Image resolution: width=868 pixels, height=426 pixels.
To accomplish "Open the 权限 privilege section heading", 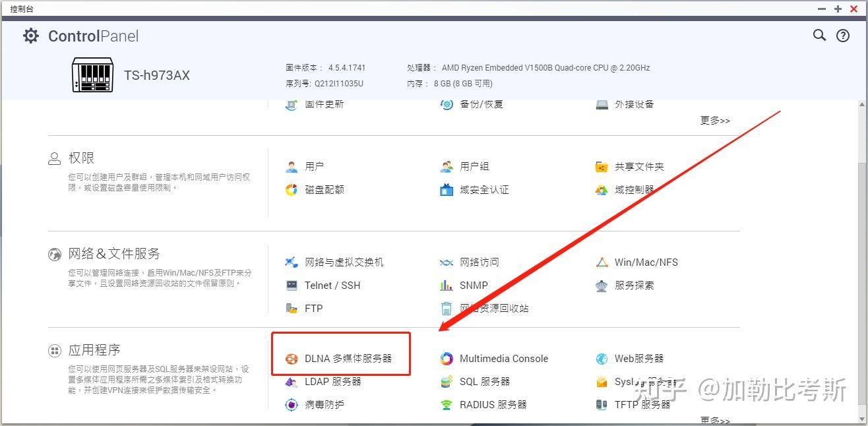I will 81,158.
